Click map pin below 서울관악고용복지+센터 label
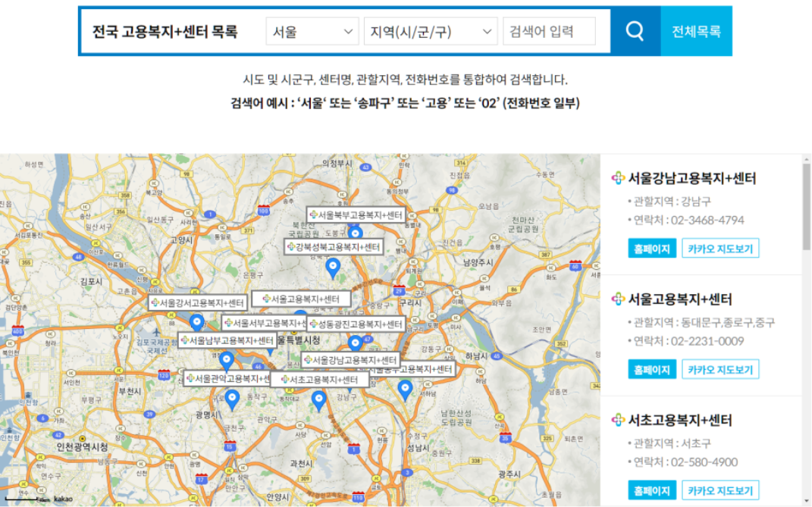 232,400
